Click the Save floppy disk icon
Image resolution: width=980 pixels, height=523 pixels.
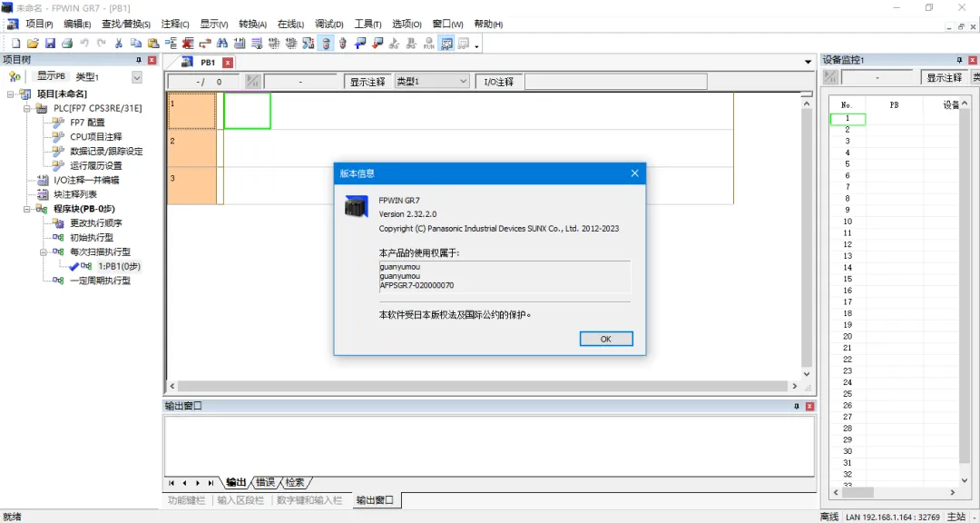(50, 44)
